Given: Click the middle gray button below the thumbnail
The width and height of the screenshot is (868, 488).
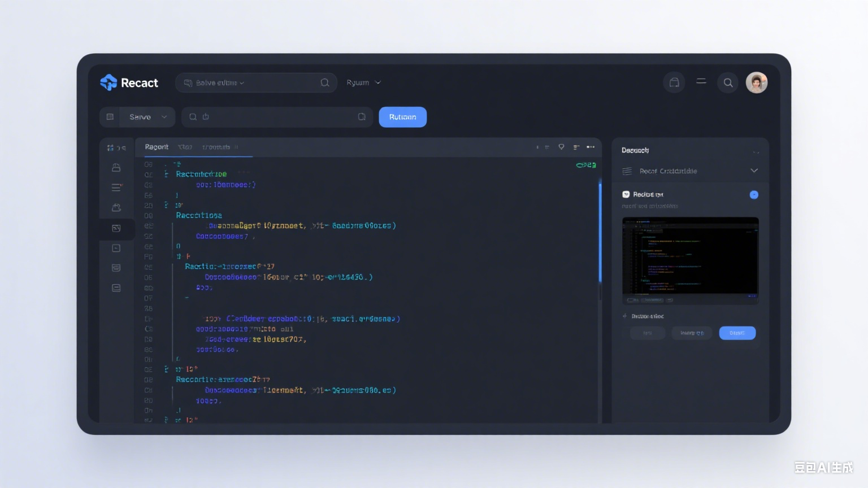Looking at the screenshot, I should (692, 333).
